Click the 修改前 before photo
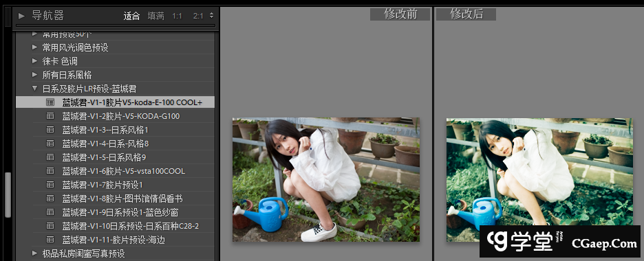644x261 pixels. pyautogui.click(x=326, y=180)
